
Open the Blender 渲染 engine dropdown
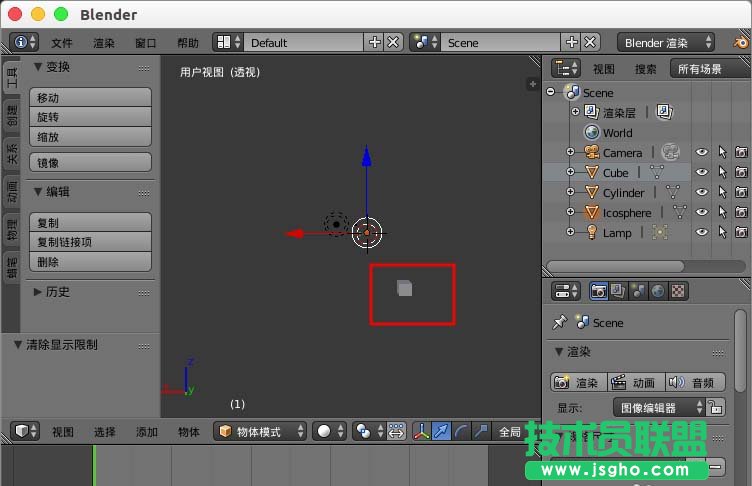pos(666,43)
